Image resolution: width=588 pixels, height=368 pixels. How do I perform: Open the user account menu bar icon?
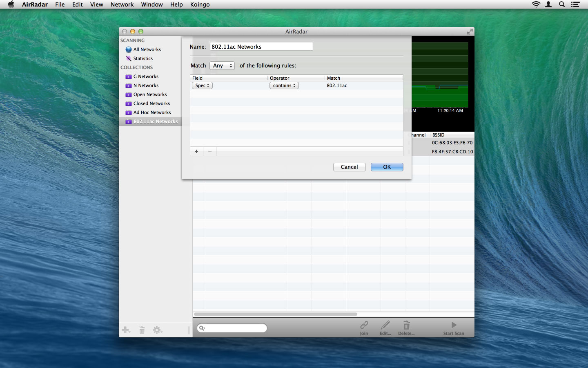(x=549, y=4)
